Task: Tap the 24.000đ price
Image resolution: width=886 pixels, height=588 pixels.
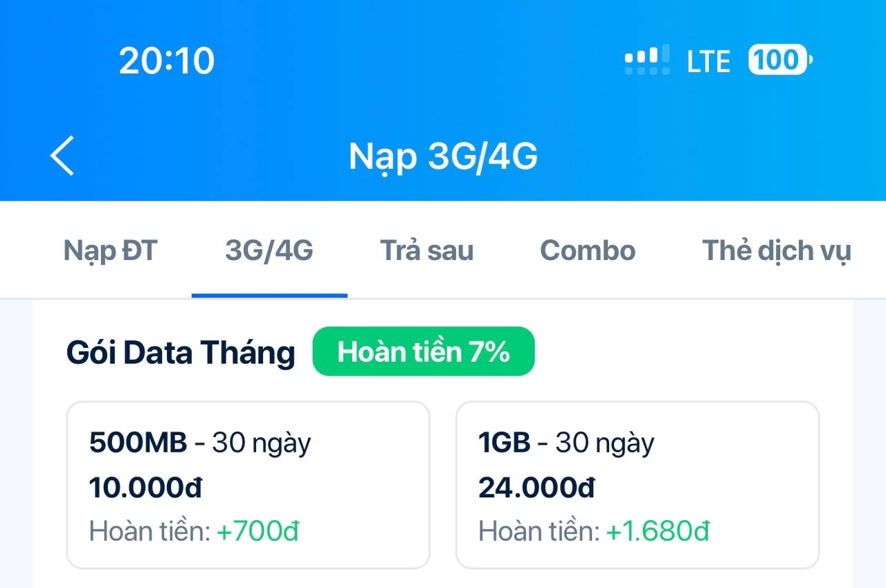Action: (536, 488)
